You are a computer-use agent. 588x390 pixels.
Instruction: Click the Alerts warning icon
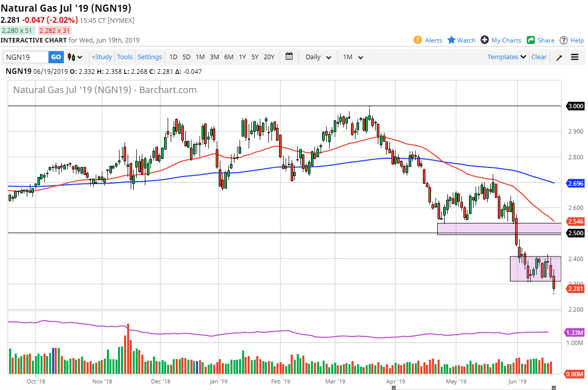point(418,40)
